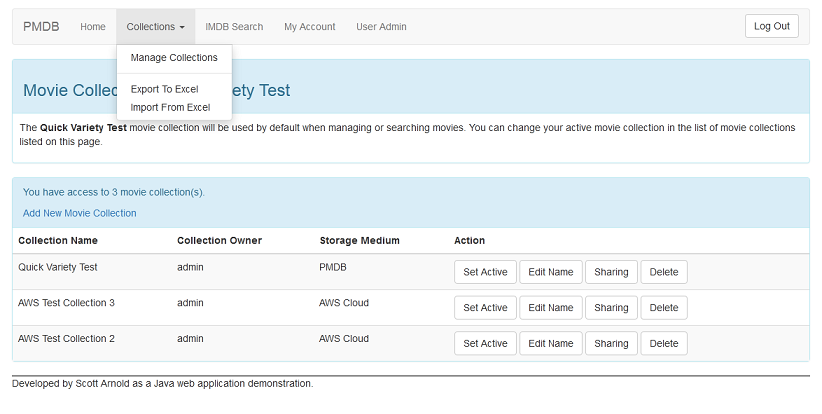The width and height of the screenshot is (822, 414).
Task: Click admin owner of AWS Test Collection 3
Action: [x=190, y=303]
